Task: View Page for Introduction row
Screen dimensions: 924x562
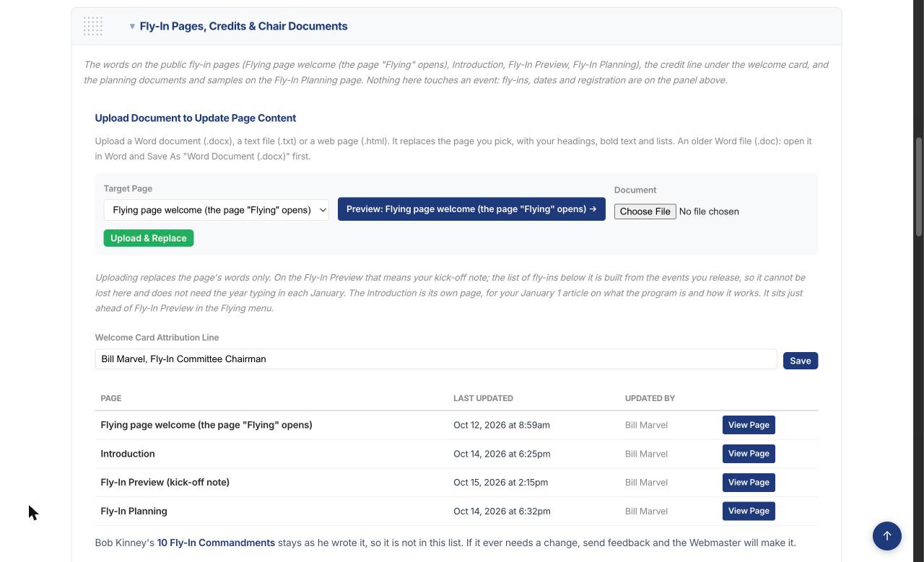Action: click(x=749, y=454)
